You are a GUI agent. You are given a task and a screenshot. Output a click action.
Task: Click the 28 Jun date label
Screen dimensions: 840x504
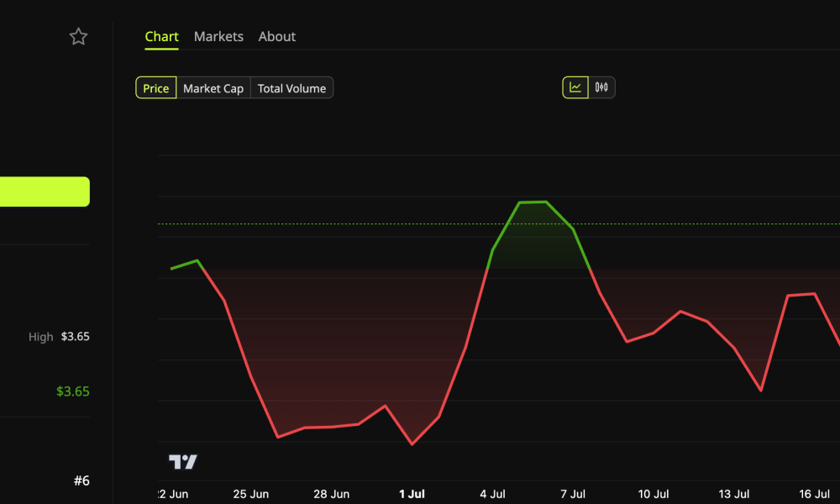tap(331, 494)
